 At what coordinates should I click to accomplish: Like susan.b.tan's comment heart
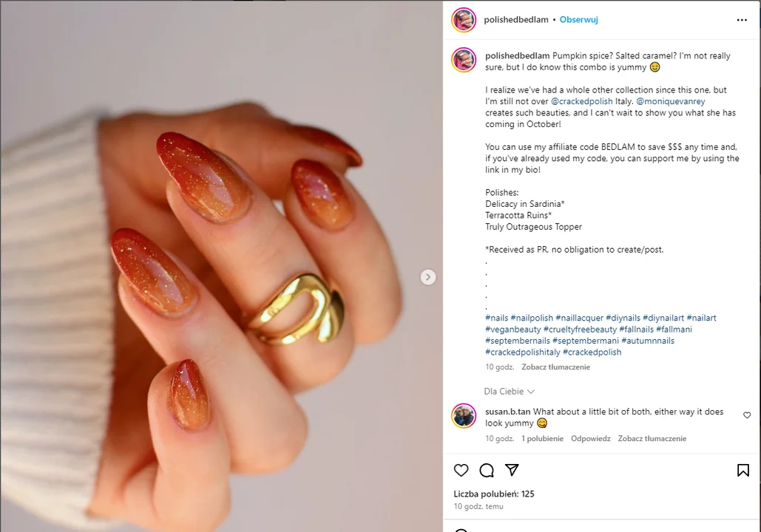point(747,415)
